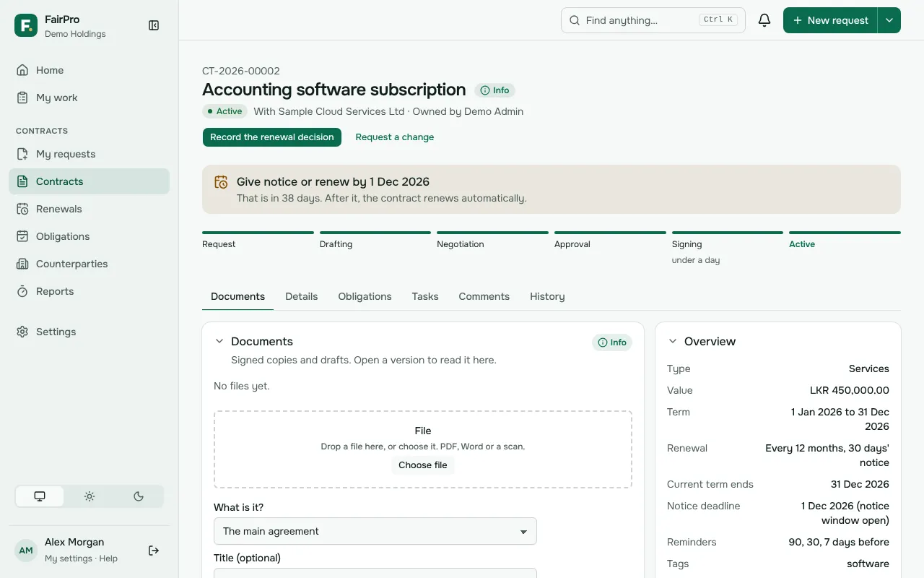The width and height of the screenshot is (924, 578).
Task: Open the 'What is it?' dropdown
Action: click(x=375, y=531)
